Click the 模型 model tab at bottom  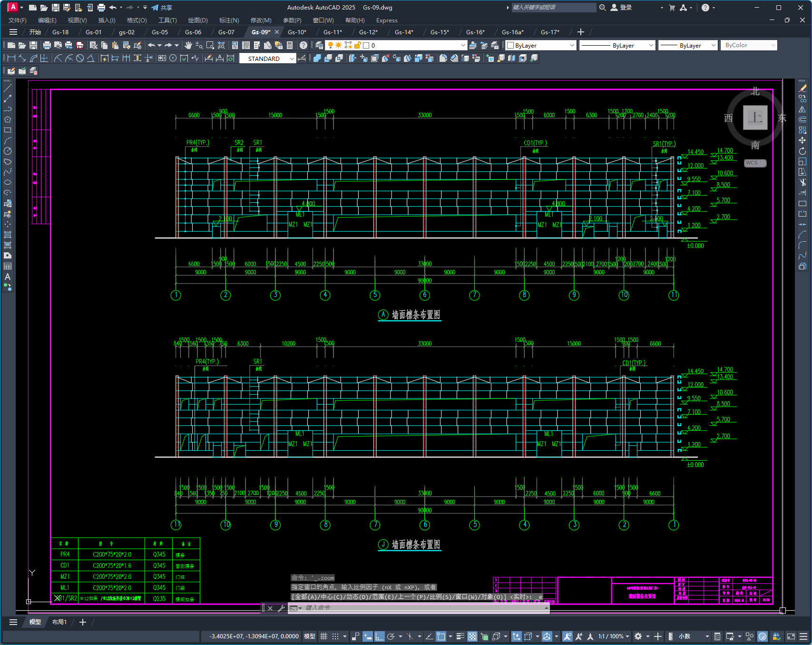35,622
